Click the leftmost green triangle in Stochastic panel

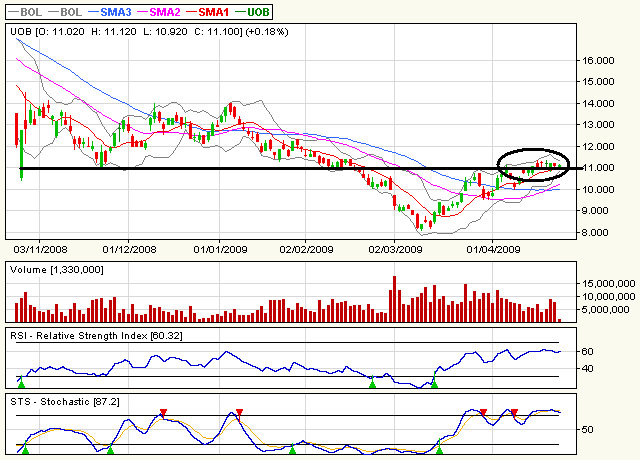[26, 450]
